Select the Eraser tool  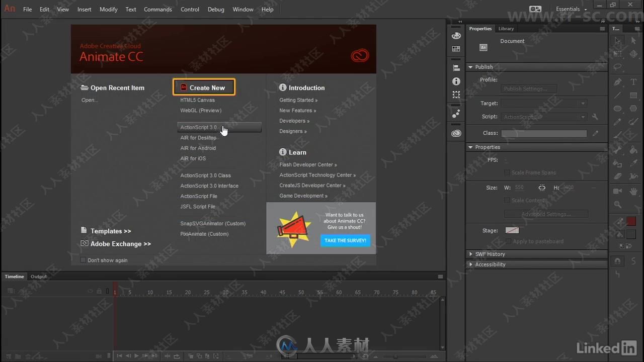[x=618, y=177]
